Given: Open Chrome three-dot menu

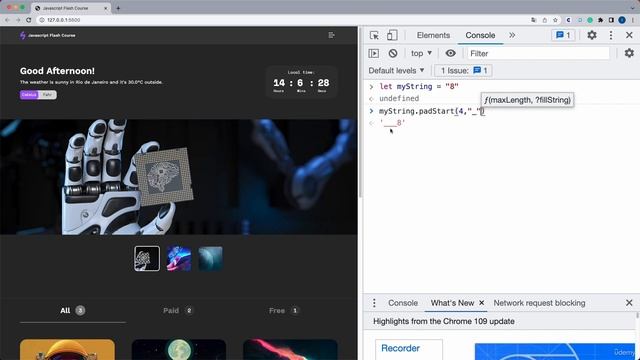Looking at the screenshot, I should tap(632, 20).
